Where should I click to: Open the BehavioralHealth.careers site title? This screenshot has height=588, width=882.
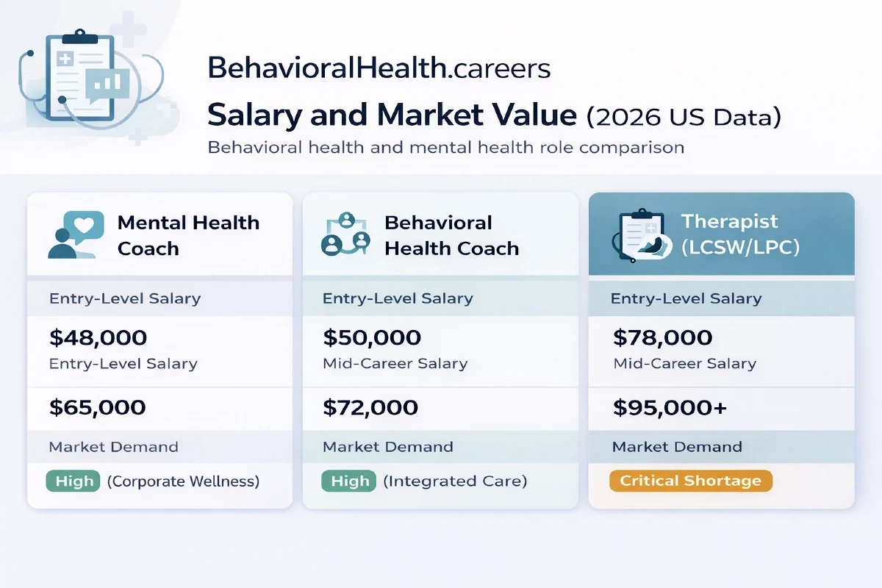[x=379, y=68]
